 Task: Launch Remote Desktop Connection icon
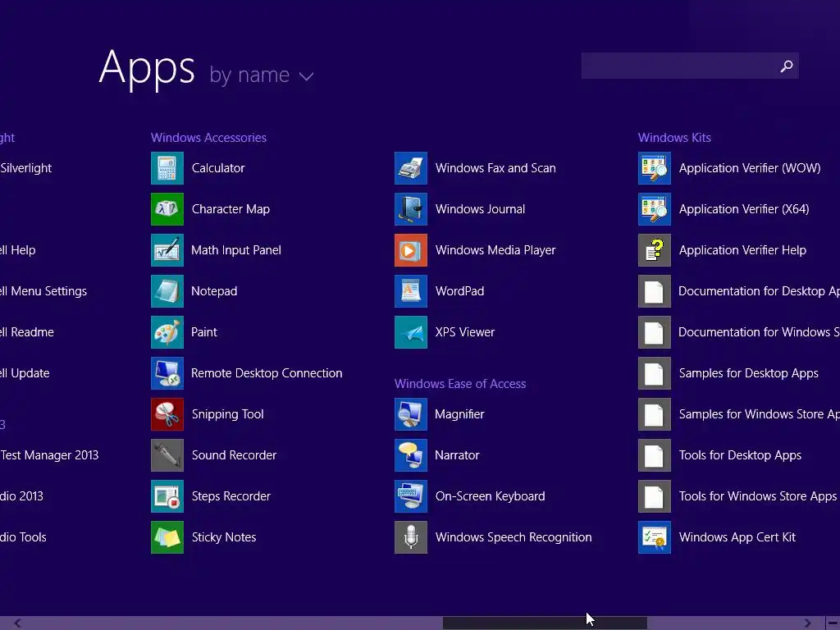[x=167, y=373]
